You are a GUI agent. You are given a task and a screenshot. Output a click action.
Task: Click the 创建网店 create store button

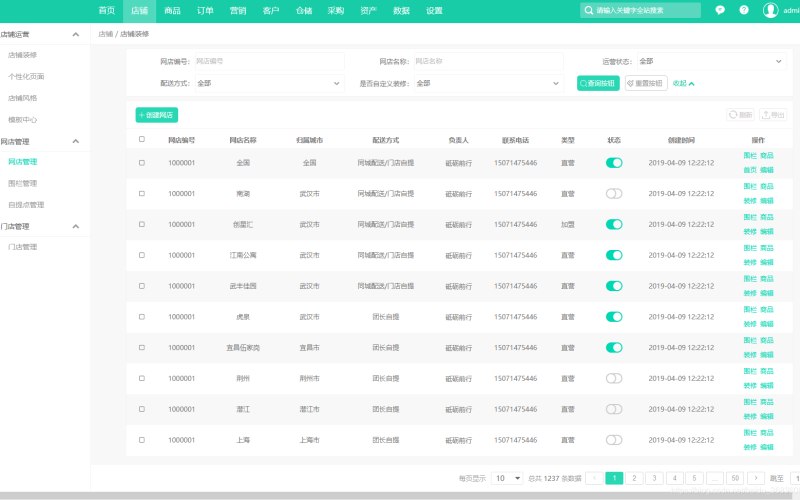(x=157, y=115)
